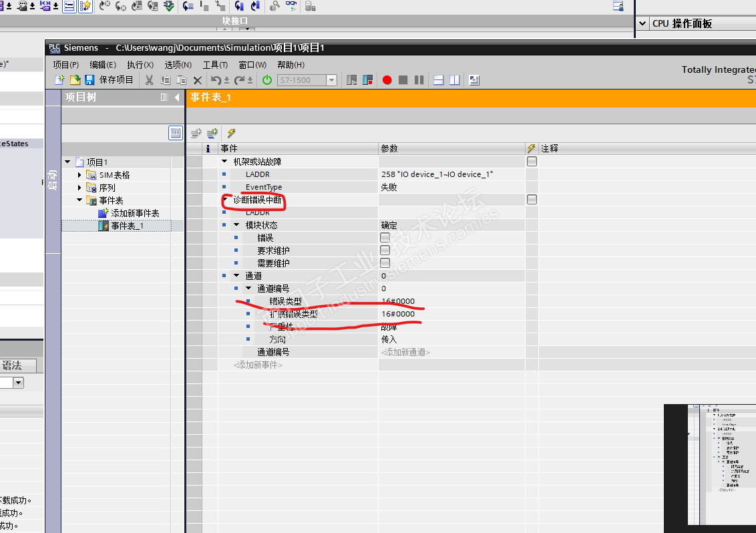Collapse the 模块状态 row

236,225
